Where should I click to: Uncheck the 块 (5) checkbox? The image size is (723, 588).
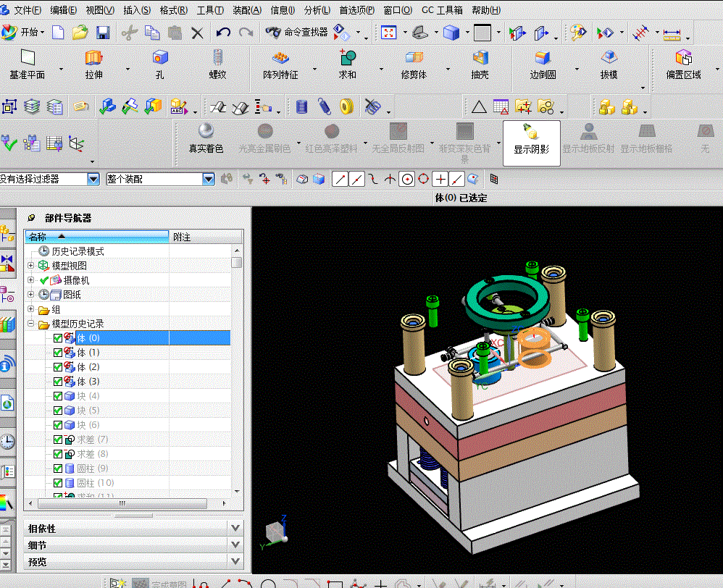pyautogui.click(x=58, y=411)
